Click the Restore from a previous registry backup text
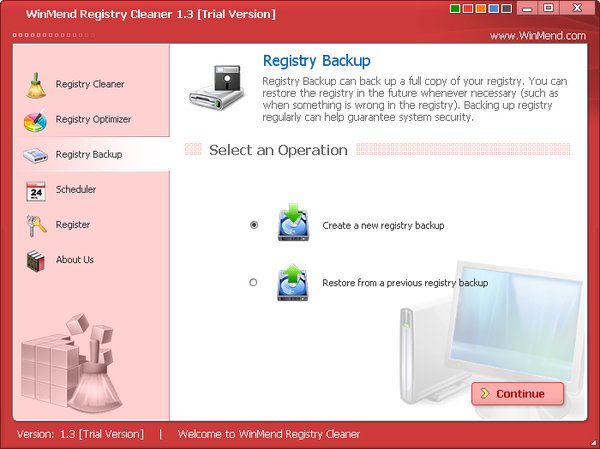The image size is (600, 449). pyautogui.click(x=405, y=283)
